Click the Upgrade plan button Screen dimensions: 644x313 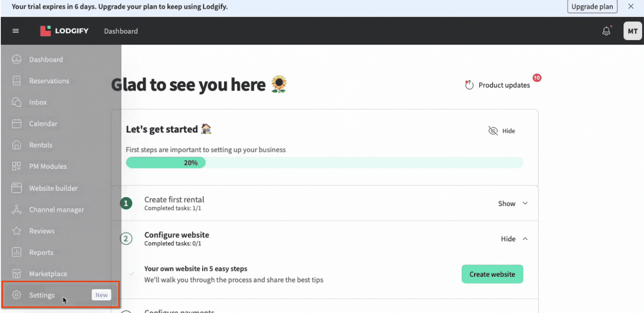click(592, 6)
